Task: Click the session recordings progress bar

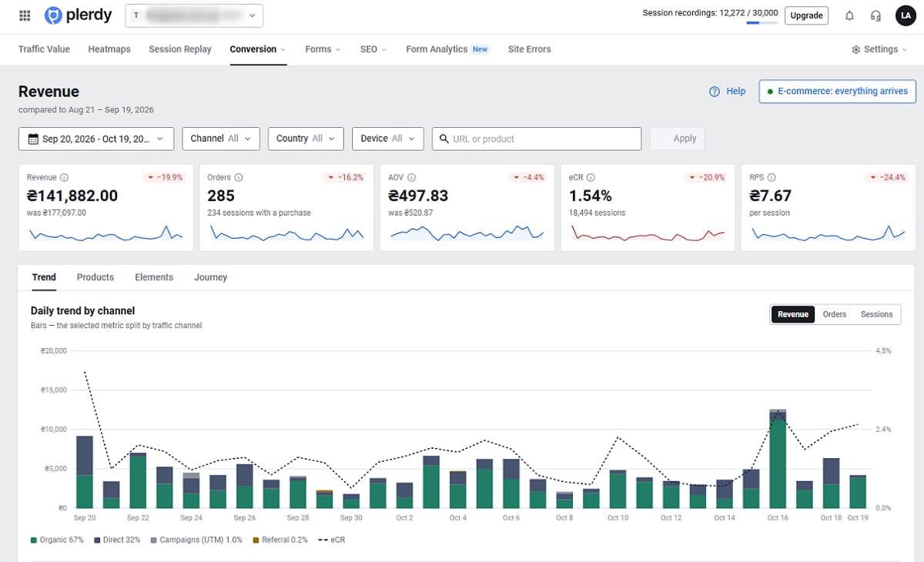Action: coord(762,23)
